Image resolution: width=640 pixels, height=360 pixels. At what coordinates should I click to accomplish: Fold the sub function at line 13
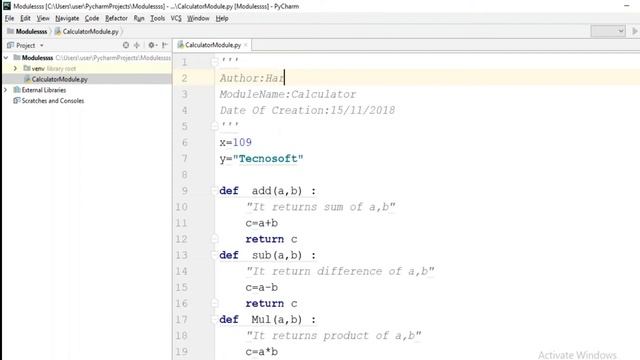pos(214,255)
